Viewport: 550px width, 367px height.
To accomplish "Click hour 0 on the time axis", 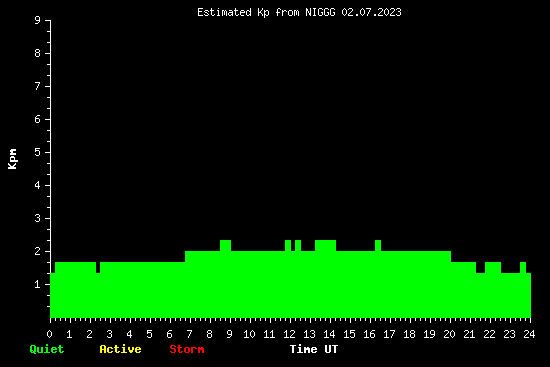I will pos(49,334).
